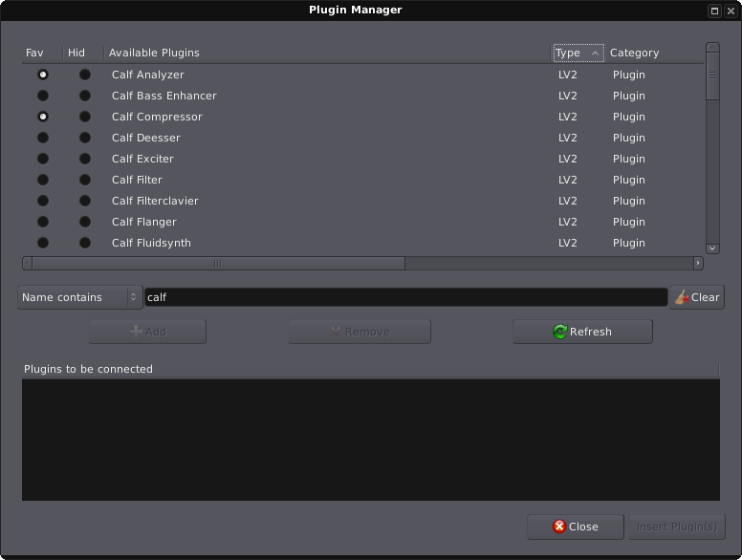The image size is (742, 560).
Task: Select the Calf Exciter plugin row
Action: click(x=142, y=159)
